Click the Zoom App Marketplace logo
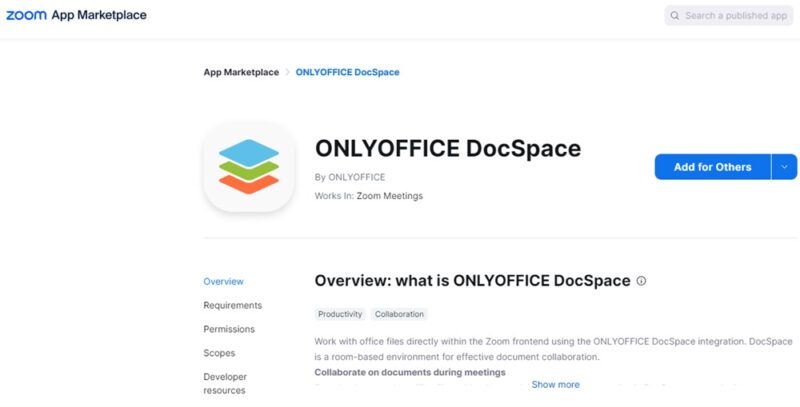 coord(76,15)
